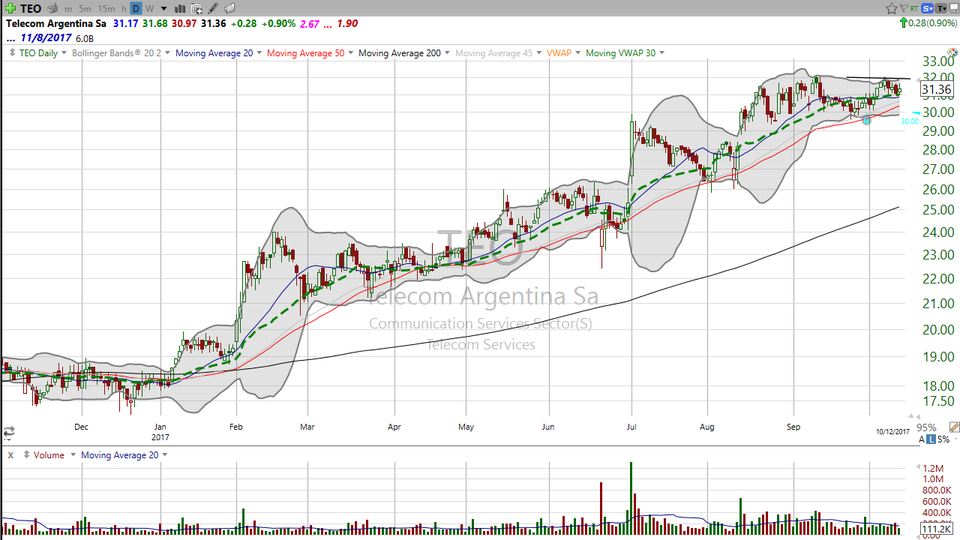Click the edit scale pencil icon
This screenshot has height=540, width=960.
point(954,427)
